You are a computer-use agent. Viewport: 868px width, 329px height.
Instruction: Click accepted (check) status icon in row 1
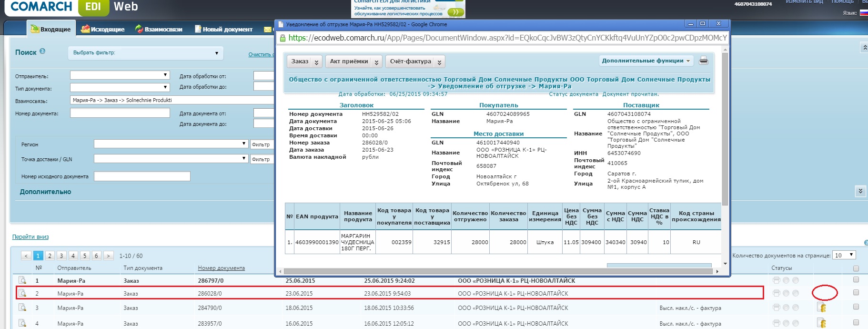tap(796, 280)
